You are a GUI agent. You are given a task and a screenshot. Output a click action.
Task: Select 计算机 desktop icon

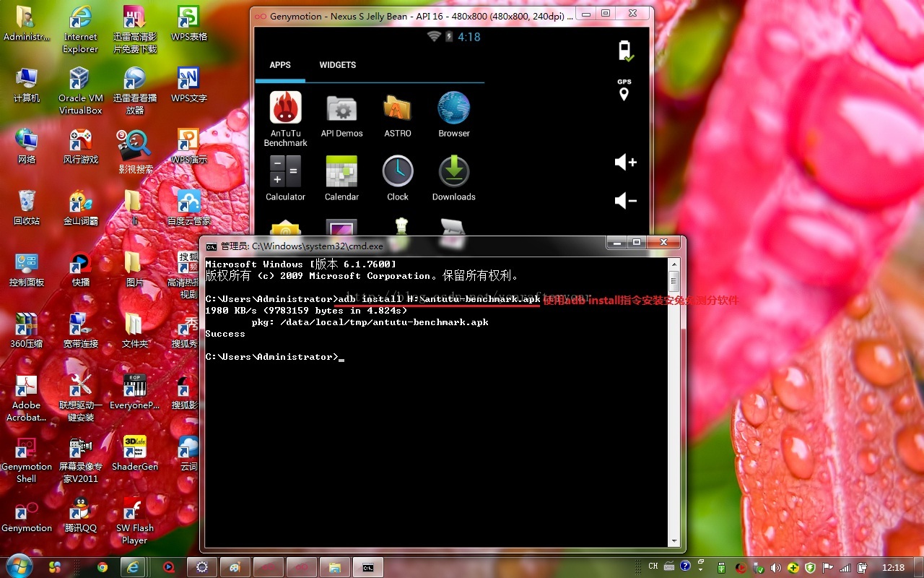[x=27, y=85]
